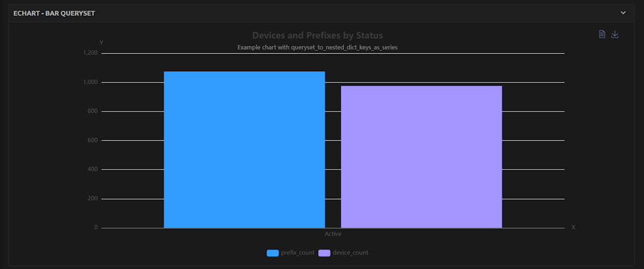
Task: Click the Active x-axis category label
Action: [333, 234]
